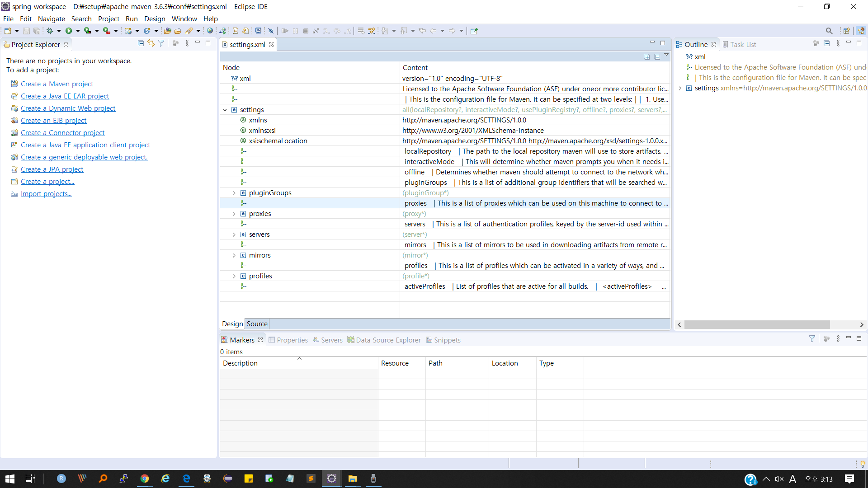
Task: Click the Suspend pause icon
Action: [x=295, y=31]
